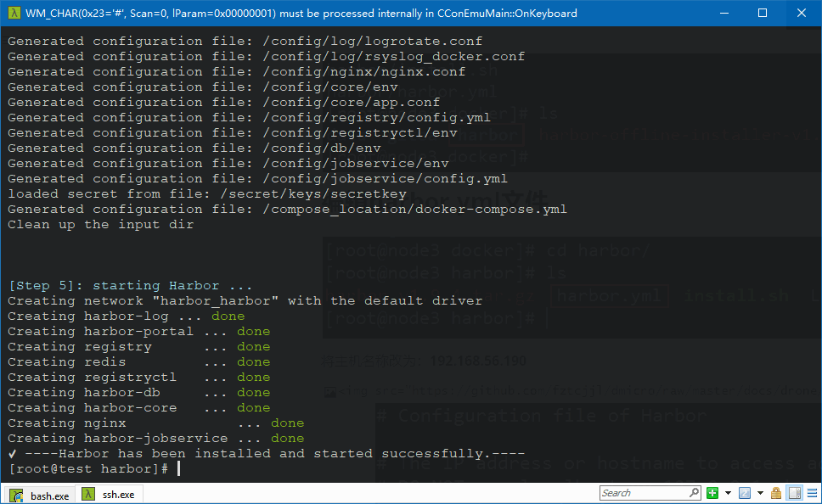Click the title text starting with "WM_CHAR(0x23='#'"
The image size is (822, 504).
tap(301, 13)
